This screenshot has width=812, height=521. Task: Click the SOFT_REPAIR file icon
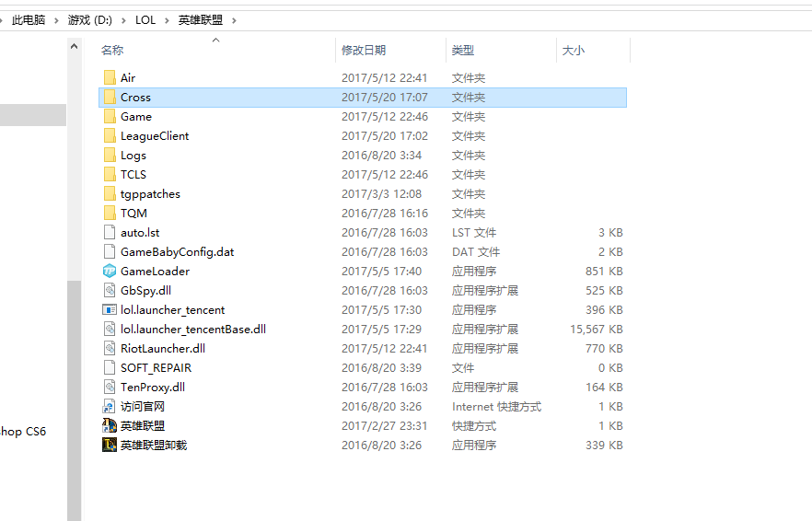coord(110,367)
